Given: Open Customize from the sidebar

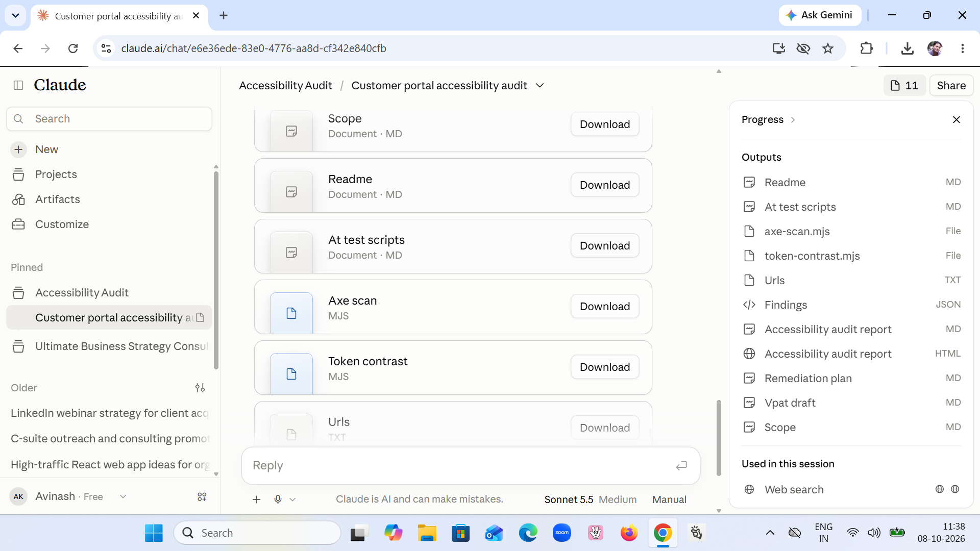Looking at the screenshot, I should point(62,224).
